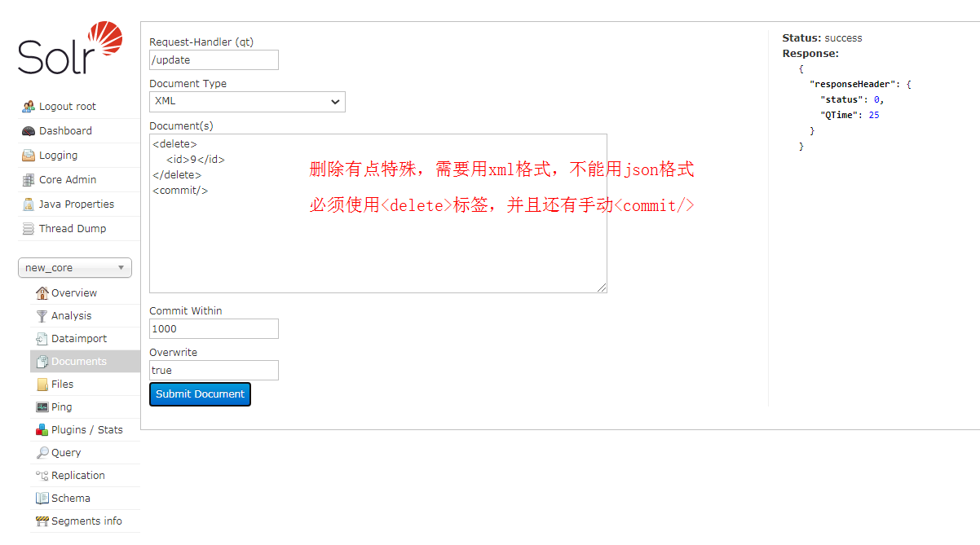The height and width of the screenshot is (545, 980).
Task: Click the Java Properties icon
Action: pyautogui.click(x=29, y=204)
